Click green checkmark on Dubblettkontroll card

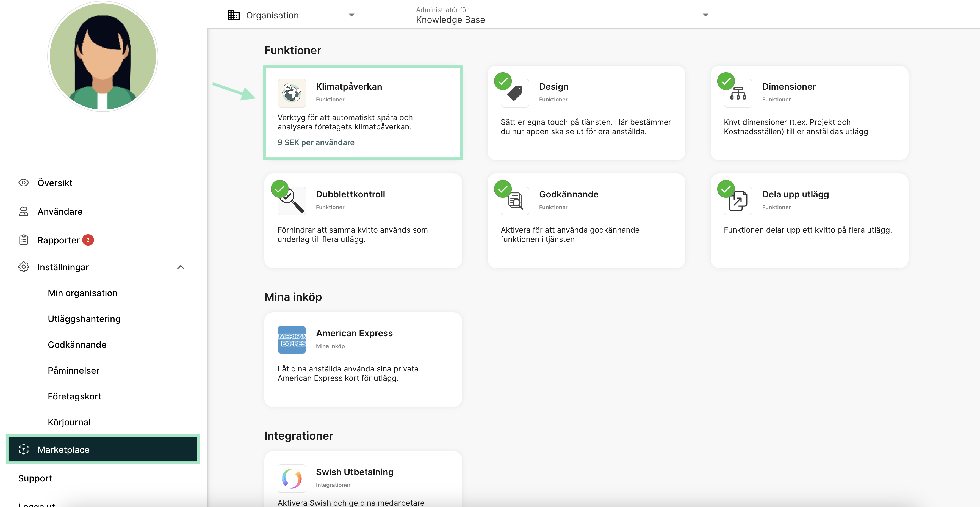point(279,189)
